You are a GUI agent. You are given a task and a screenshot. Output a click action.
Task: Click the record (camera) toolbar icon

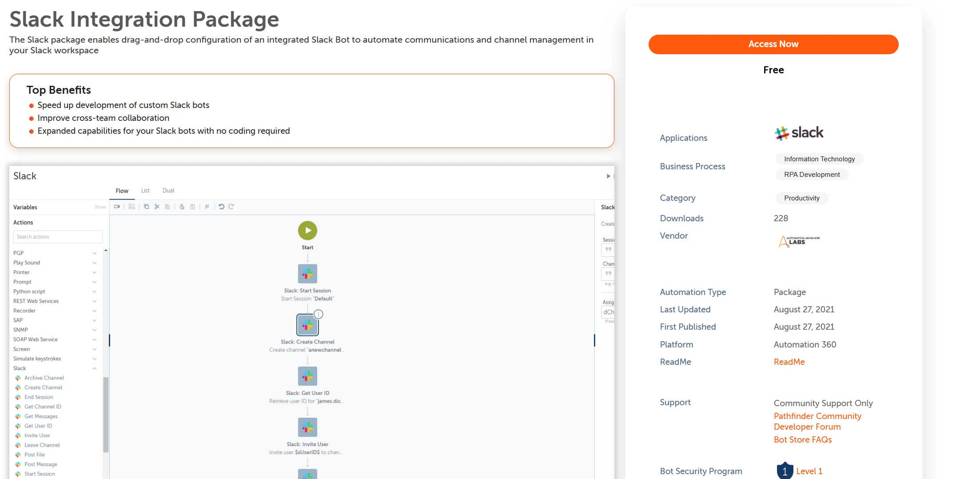click(117, 207)
